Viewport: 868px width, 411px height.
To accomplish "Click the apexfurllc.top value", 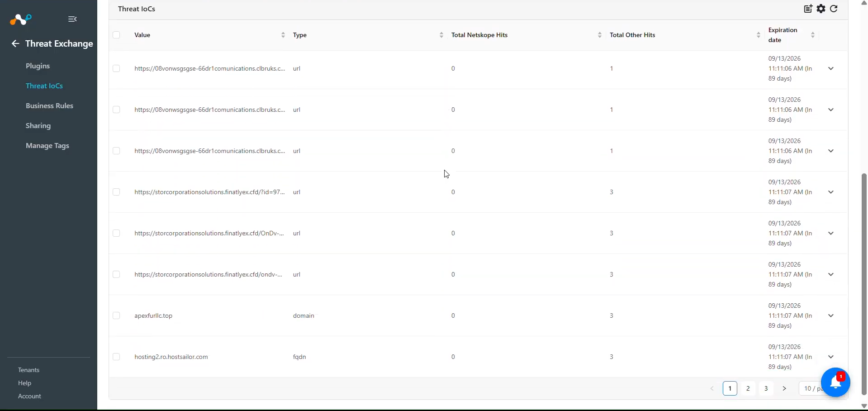I will [154, 315].
